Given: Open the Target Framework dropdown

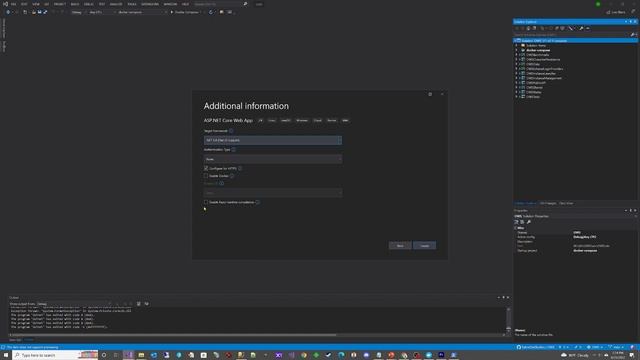Looking at the screenshot, I should pyautogui.click(x=273, y=140).
